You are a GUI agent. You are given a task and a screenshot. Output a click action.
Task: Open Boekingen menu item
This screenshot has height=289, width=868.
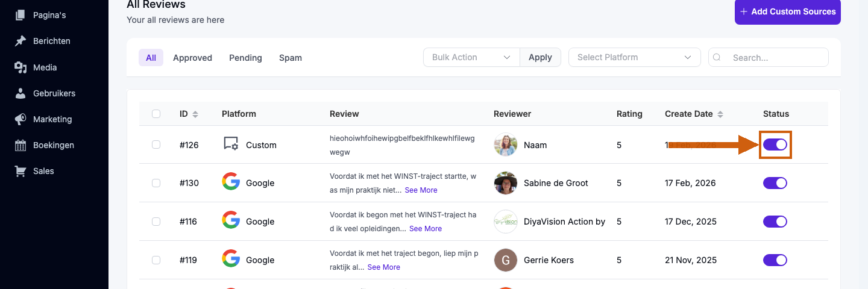click(x=54, y=145)
